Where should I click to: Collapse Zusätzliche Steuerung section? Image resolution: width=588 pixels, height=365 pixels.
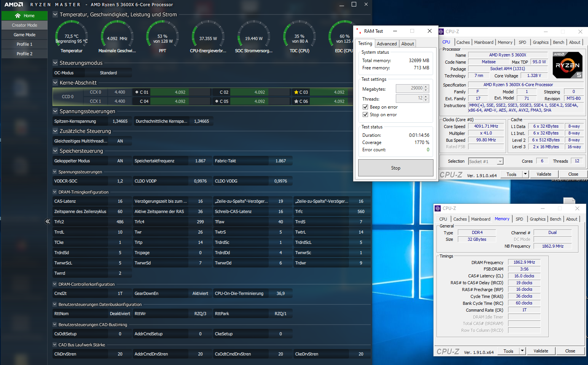click(55, 131)
